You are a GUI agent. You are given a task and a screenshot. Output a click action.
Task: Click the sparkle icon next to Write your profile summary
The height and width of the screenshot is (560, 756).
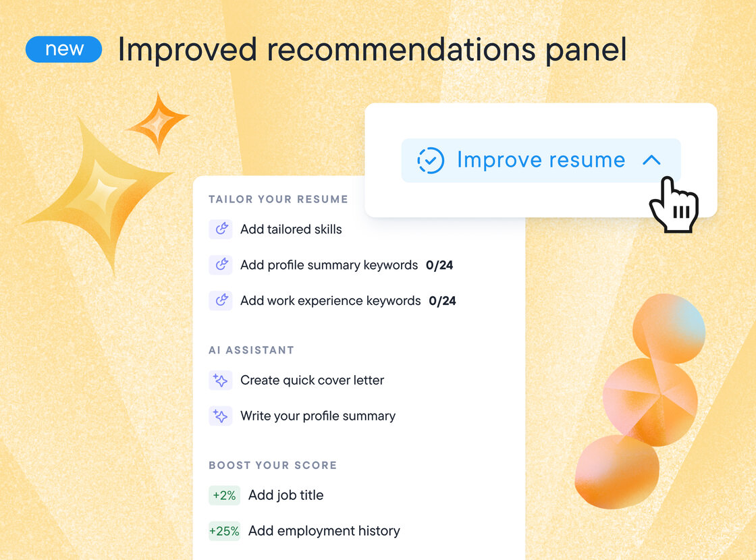(220, 416)
